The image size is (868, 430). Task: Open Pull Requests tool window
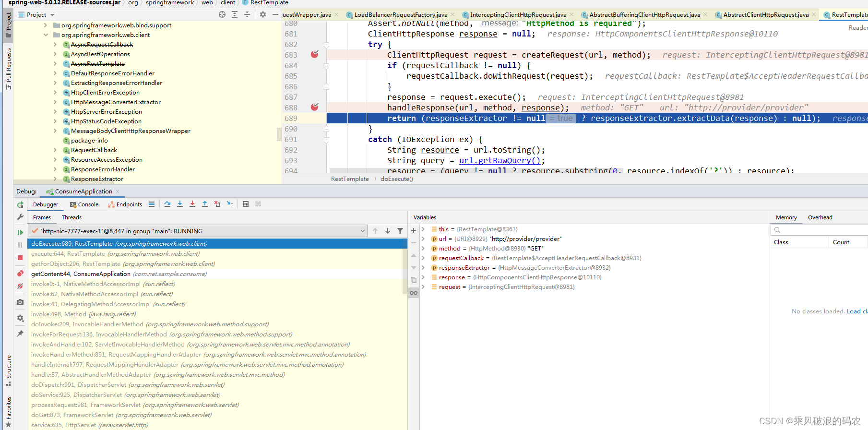tap(8, 69)
